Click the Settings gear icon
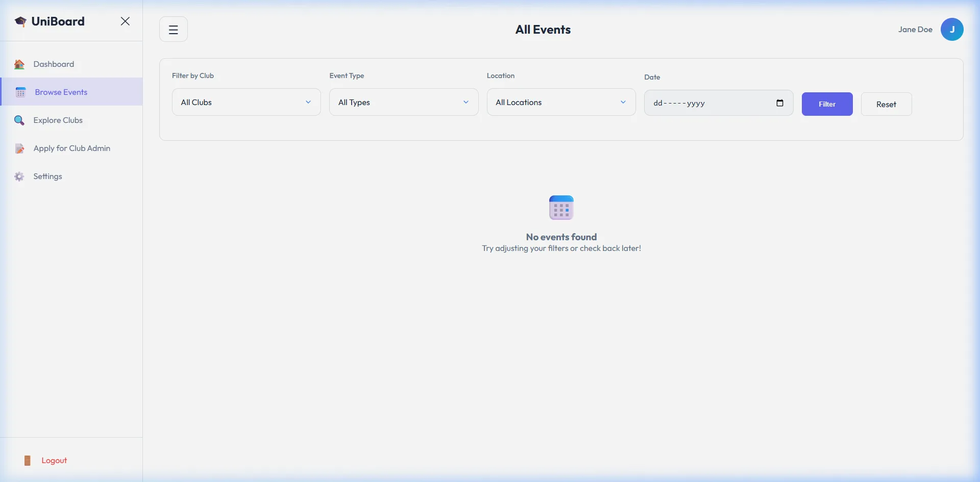This screenshot has height=482, width=980. (x=19, y=176)
